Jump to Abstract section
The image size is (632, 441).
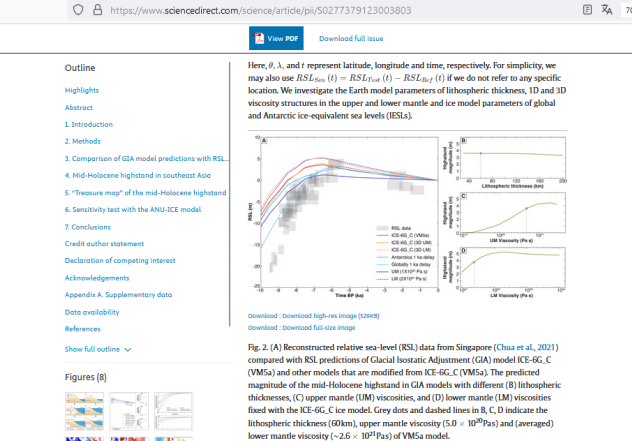(x=79, y=108)
